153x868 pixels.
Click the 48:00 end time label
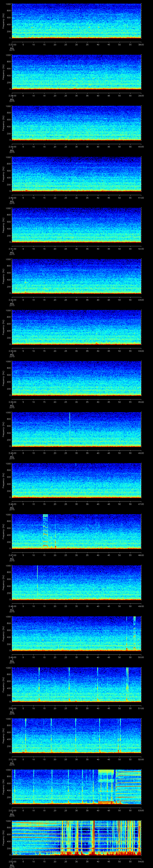tap(141, 555)
